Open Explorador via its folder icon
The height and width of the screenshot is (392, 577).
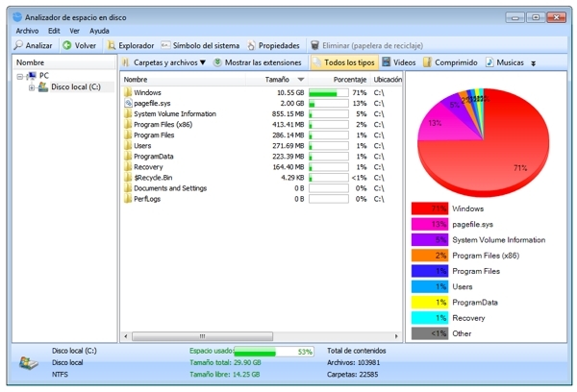[111, 45]
